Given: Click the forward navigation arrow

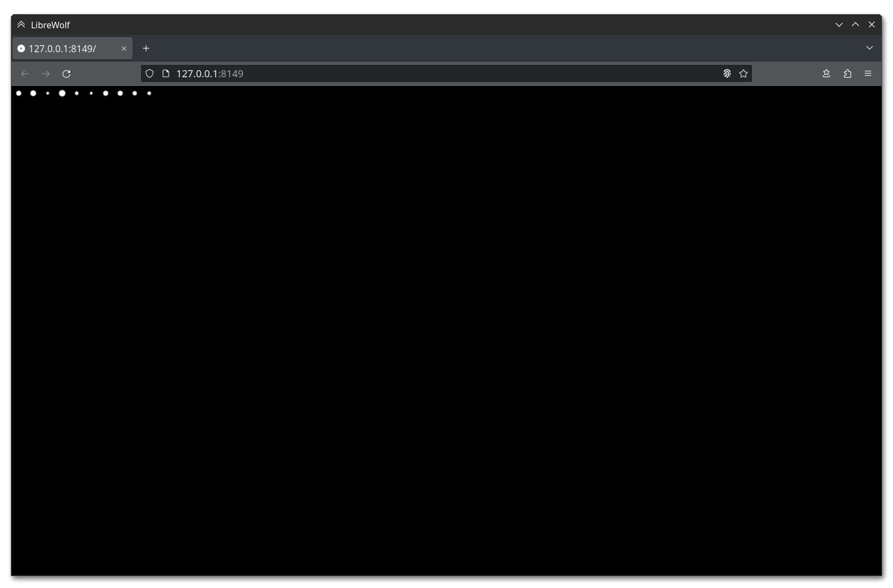Looking at the screenshot, I should pyautogui.click(x=46, y=74).
